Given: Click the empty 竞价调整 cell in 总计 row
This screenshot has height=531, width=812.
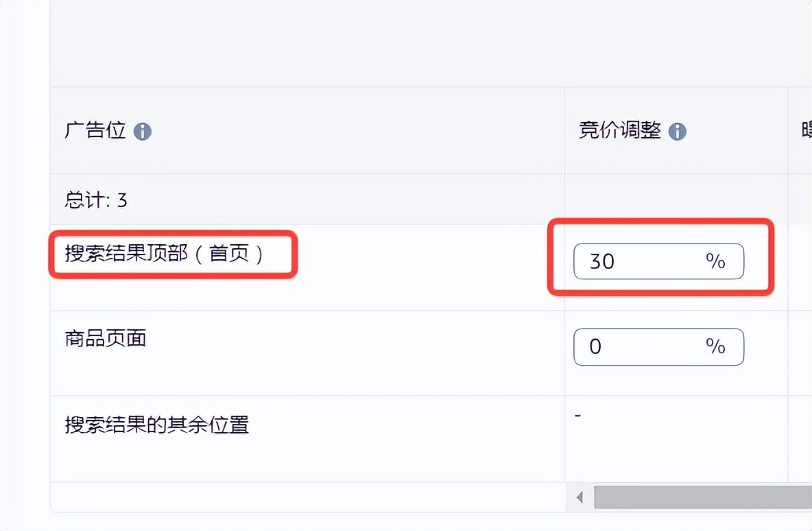Looking at the screenshot, I should (x=676, y=199).
